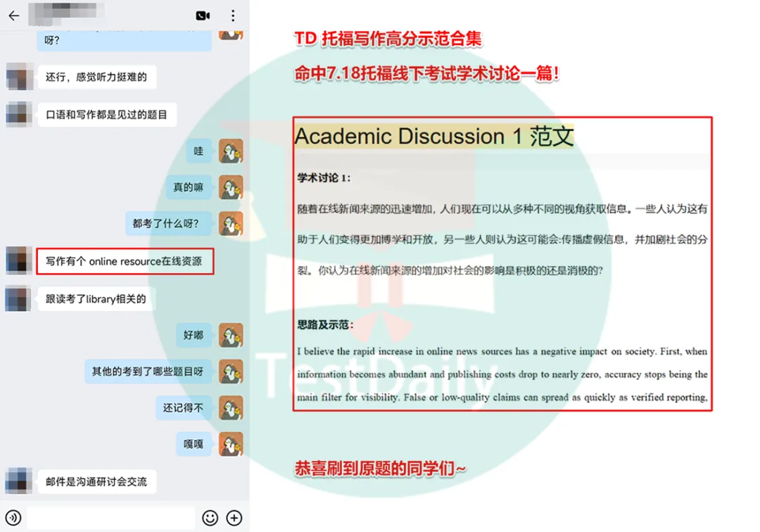Open the emoji picker smiley icon

click(210, 517)
